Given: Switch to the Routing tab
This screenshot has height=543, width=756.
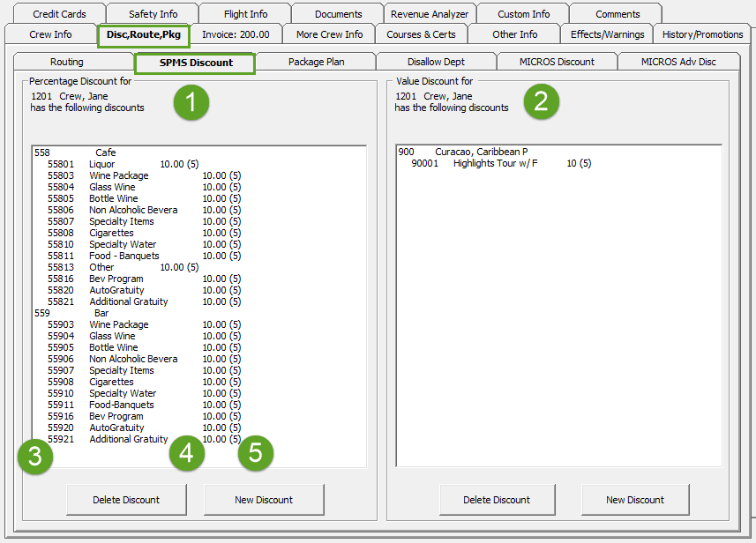Looking at the screenshot, I should 66,63.
